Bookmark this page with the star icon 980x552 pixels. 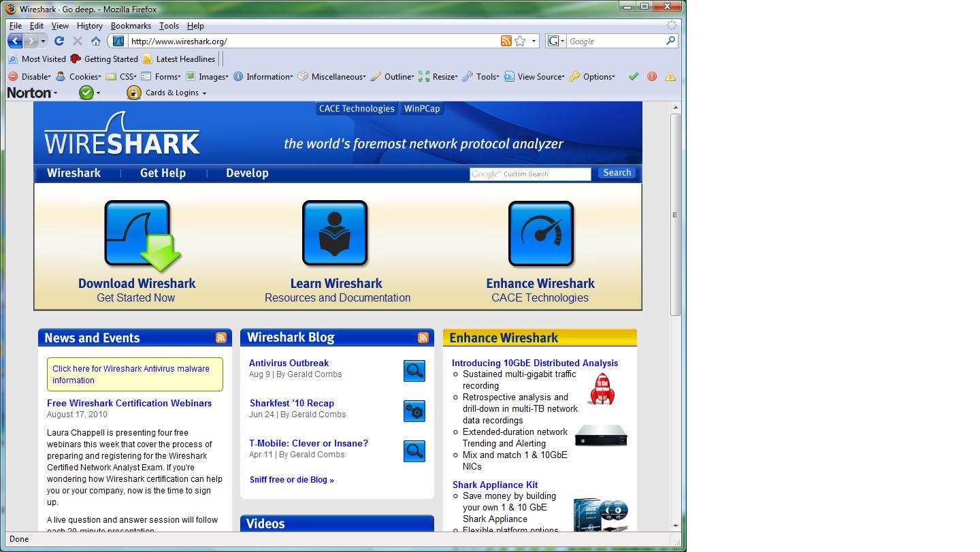pyautogui.click(x=520, y=41)
